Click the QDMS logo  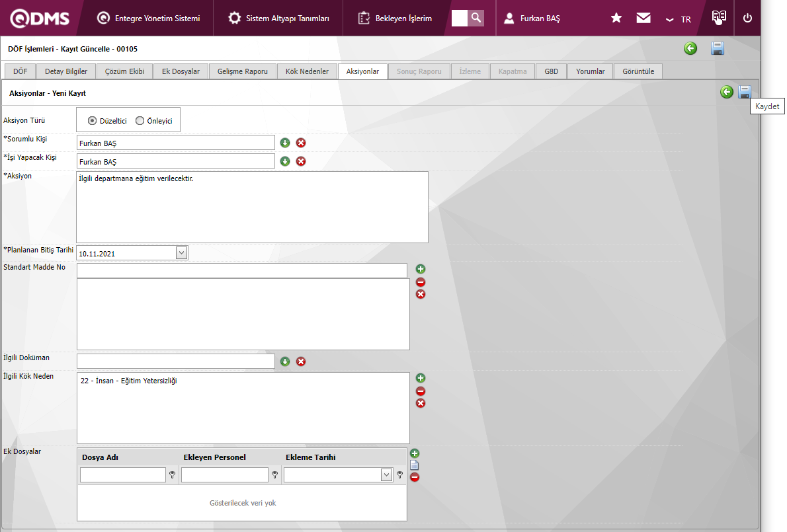40,18
